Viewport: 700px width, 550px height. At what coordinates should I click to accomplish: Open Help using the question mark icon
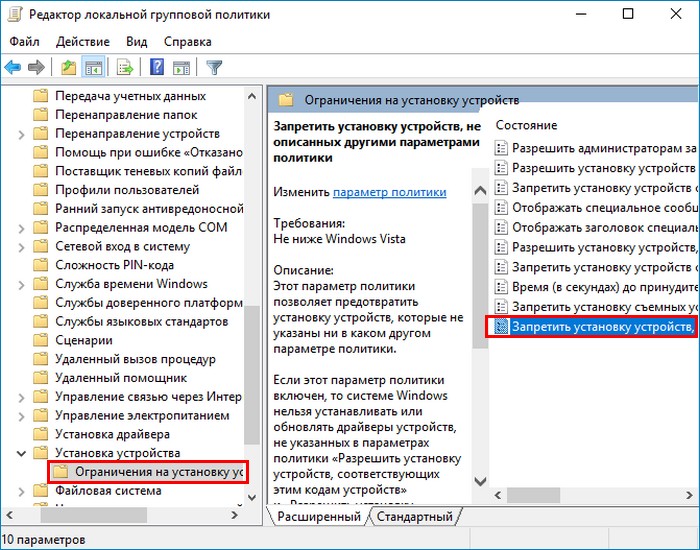[157, 67]
